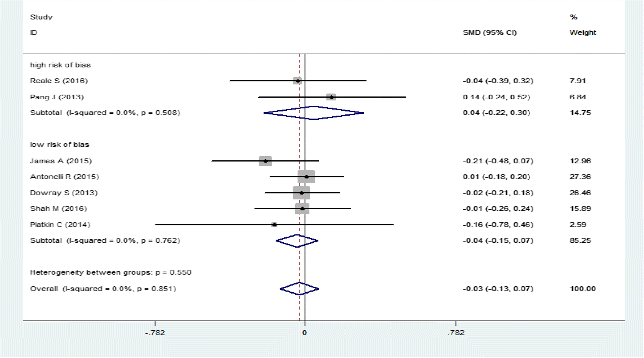
Task: Select the value -0.16 (-0.78, 0.46)
Action: (498, 225)
